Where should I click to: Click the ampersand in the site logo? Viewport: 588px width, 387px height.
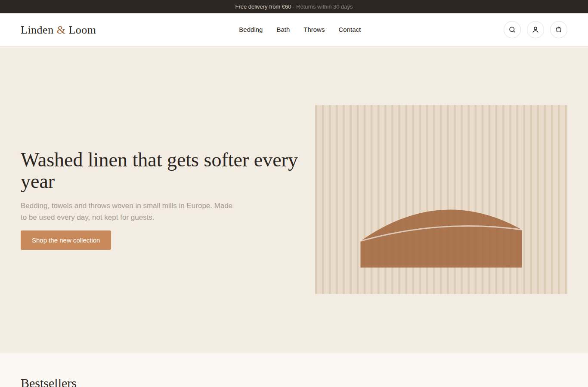point(61,30)
